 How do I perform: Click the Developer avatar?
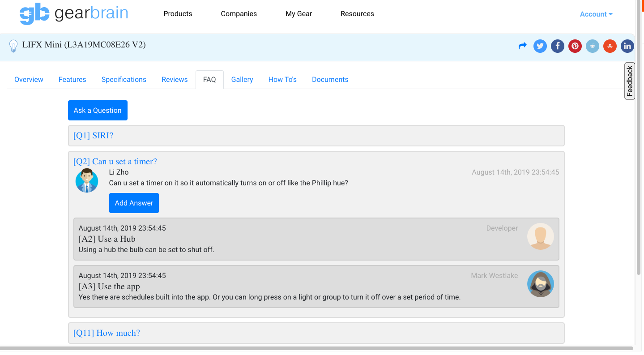pos(541,236)
